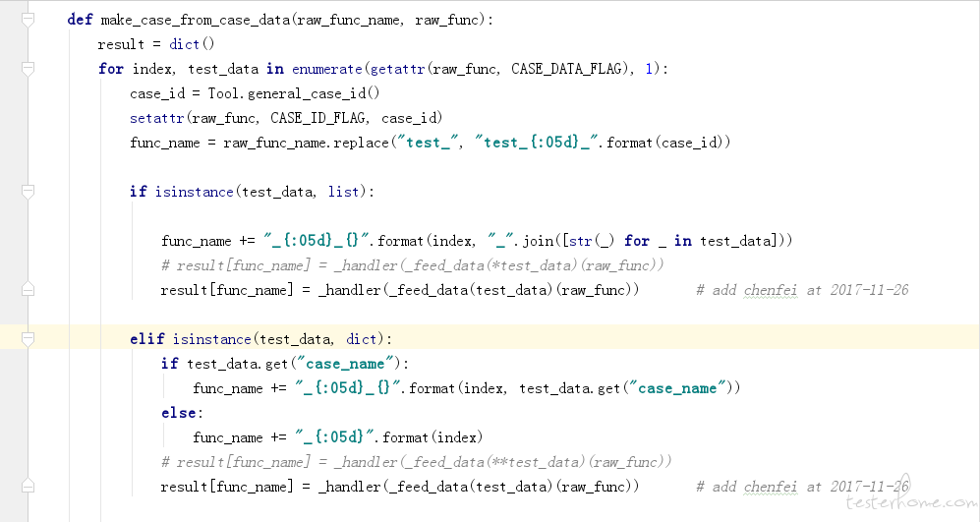The height and width of the screenshot is (522, 980).
Task: Click '_handler' call on the last line
Action: (x=349, y=487)
